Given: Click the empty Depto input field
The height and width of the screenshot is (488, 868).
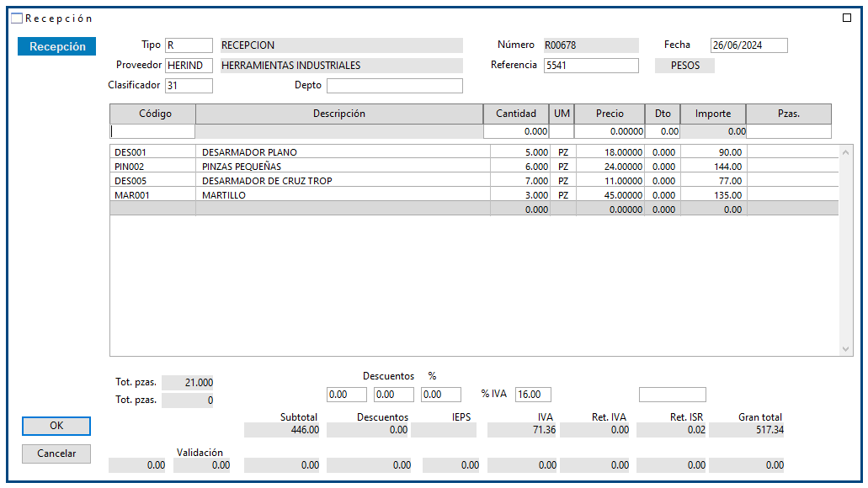Looking at the screenshot, I should point(394,86).
